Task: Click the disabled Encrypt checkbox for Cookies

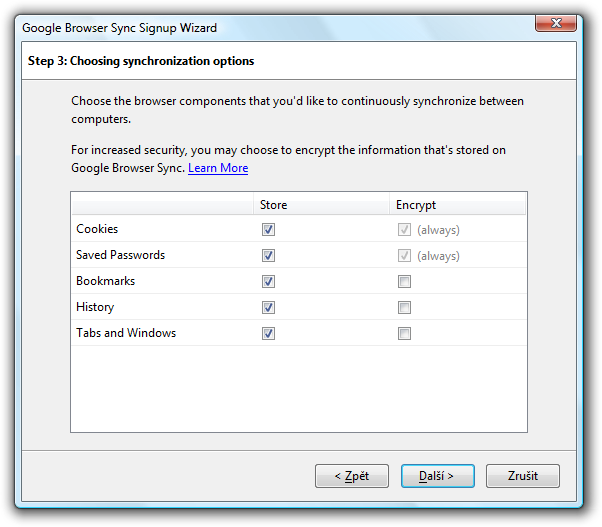Action: [x=404, y=230]
